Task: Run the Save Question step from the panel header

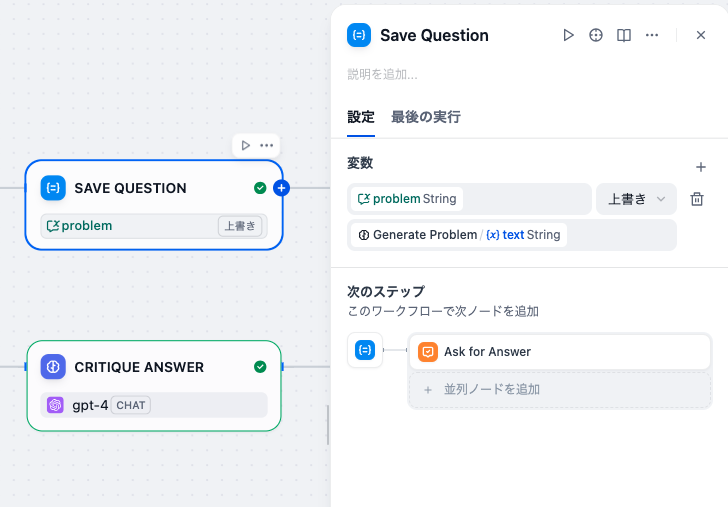Action: pyautogui.click(x=568, y=35)
